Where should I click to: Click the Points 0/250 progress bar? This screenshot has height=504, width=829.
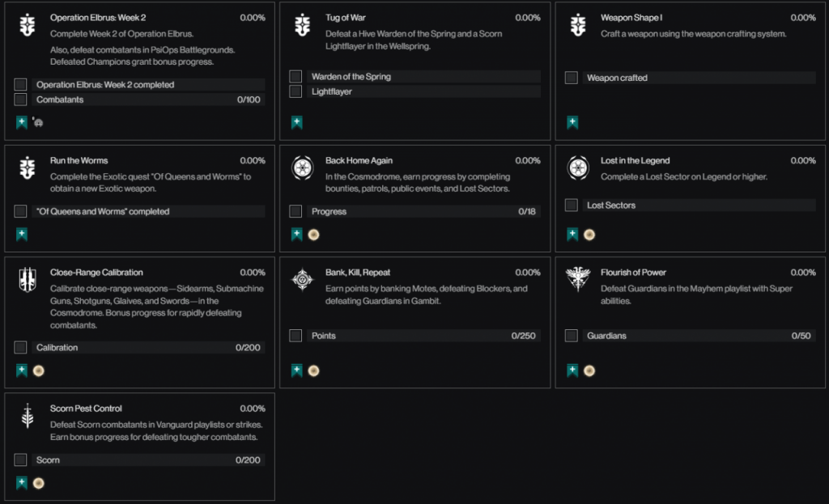(x=423, y=336)
